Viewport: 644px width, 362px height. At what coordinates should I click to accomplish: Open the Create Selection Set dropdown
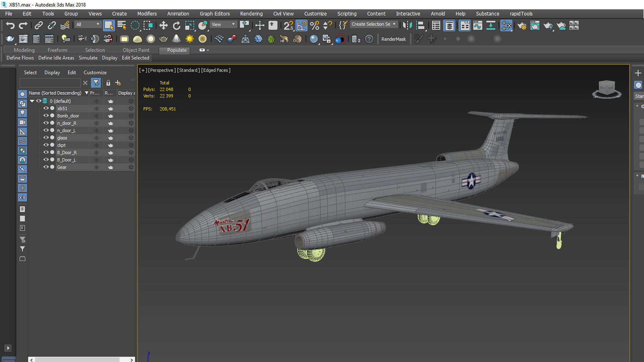point(374,24)
